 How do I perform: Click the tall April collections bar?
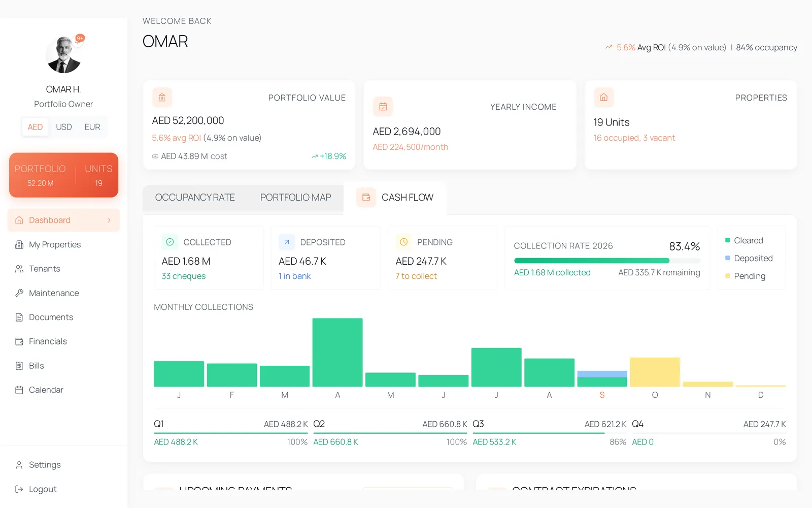click(337, 353)
